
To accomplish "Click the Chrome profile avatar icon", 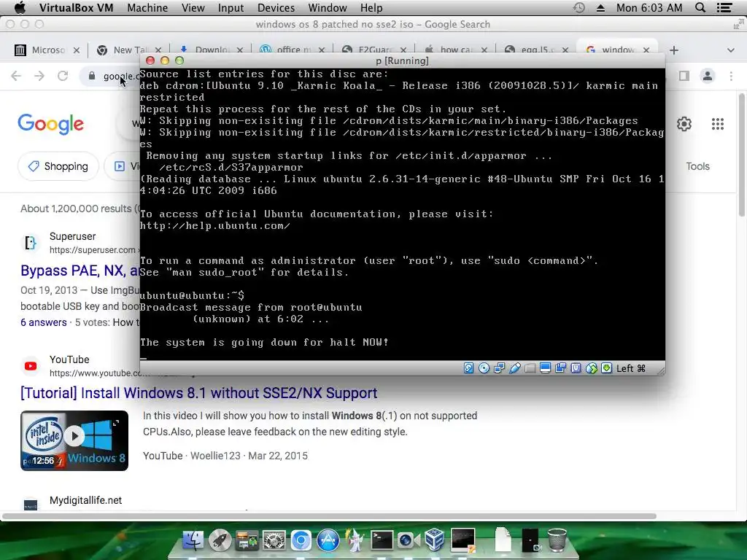I will (x=708, y=76).
